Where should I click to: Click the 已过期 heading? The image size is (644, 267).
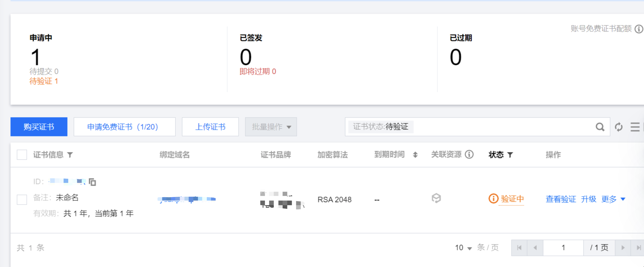[x=461, y=38]
